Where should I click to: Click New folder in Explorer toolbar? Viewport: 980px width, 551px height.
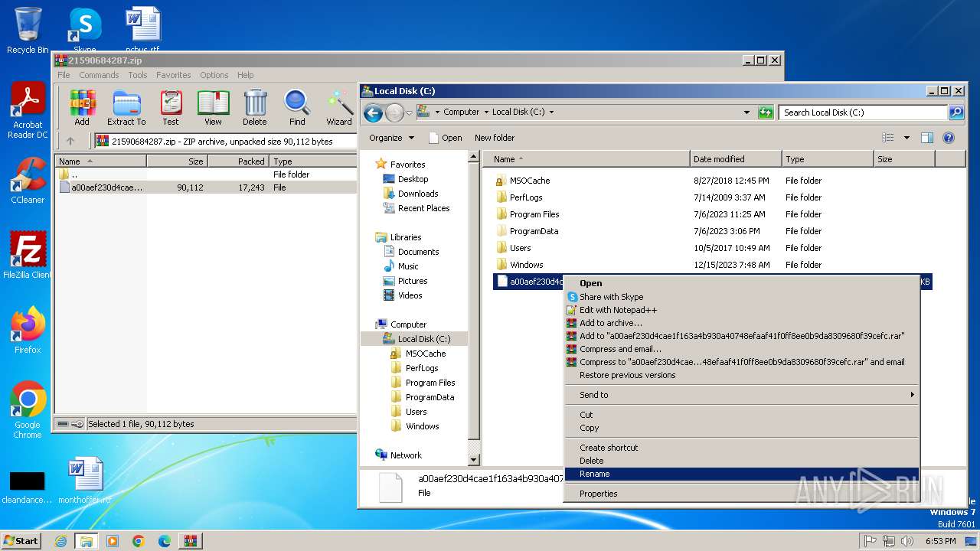coord(495,138)
